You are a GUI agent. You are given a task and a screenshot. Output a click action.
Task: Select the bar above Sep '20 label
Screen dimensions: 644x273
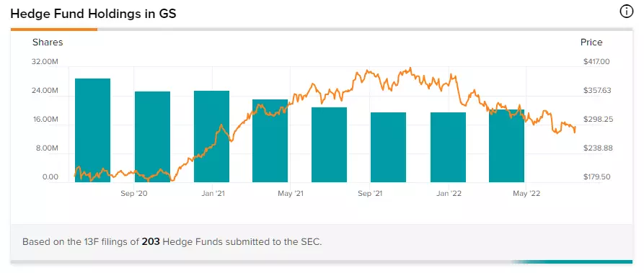(152, 137)
